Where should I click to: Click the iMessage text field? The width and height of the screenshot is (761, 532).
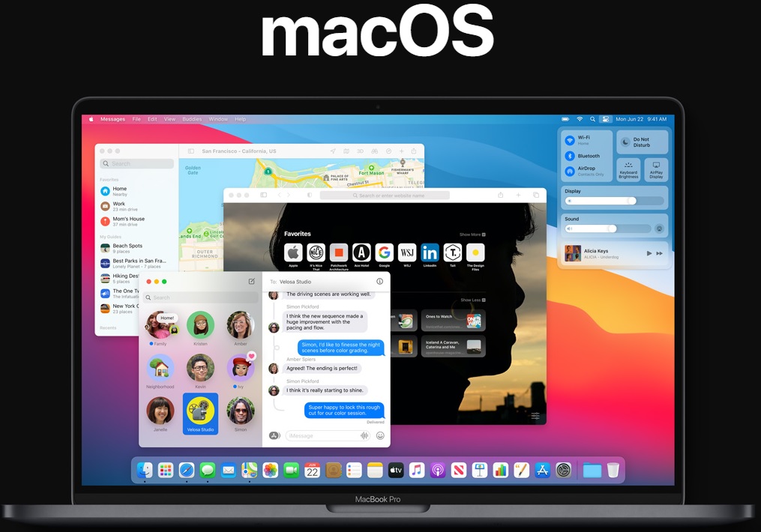[x=328, y=435]
